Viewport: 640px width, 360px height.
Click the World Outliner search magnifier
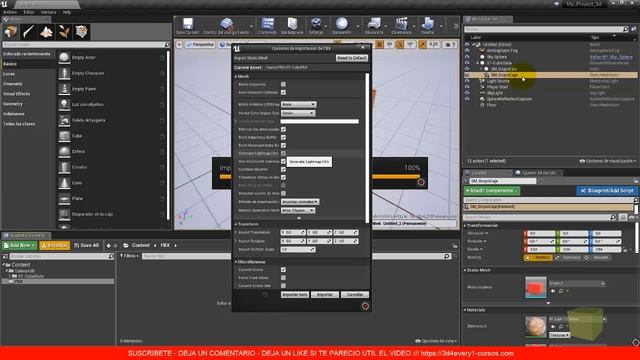point(626,29)
